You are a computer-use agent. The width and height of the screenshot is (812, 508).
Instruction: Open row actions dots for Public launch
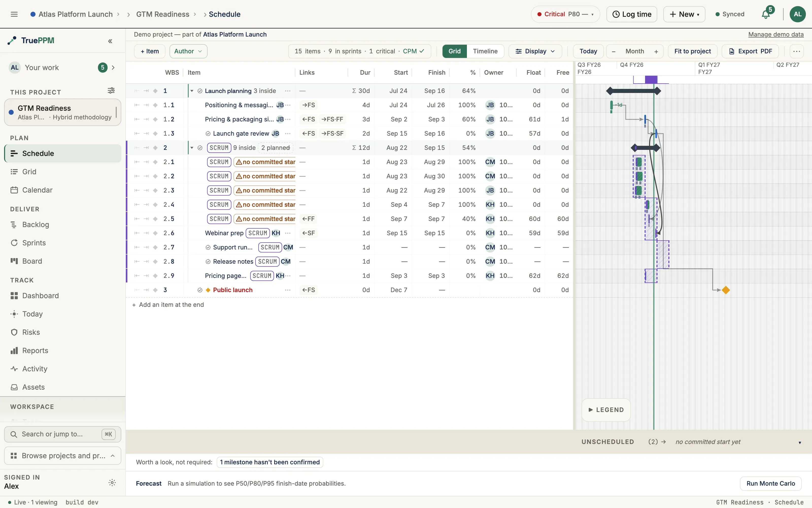(x=287, y=290)
